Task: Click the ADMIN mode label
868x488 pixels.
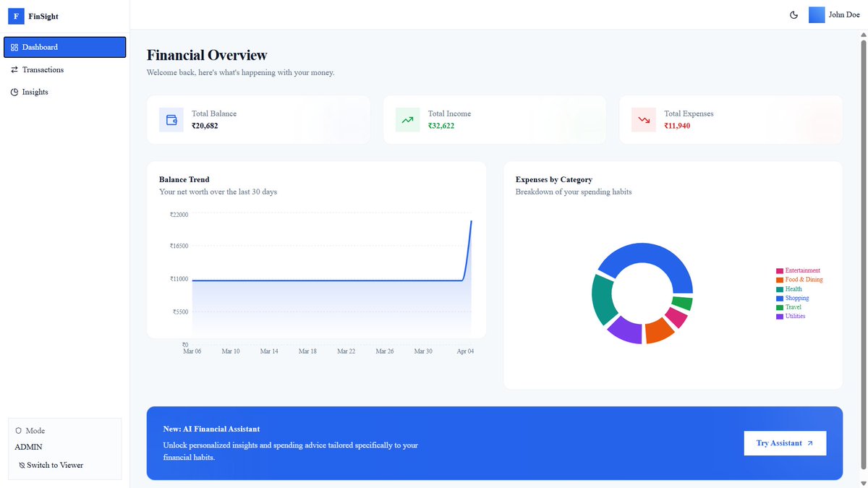Action: click(x=29, y=448)
